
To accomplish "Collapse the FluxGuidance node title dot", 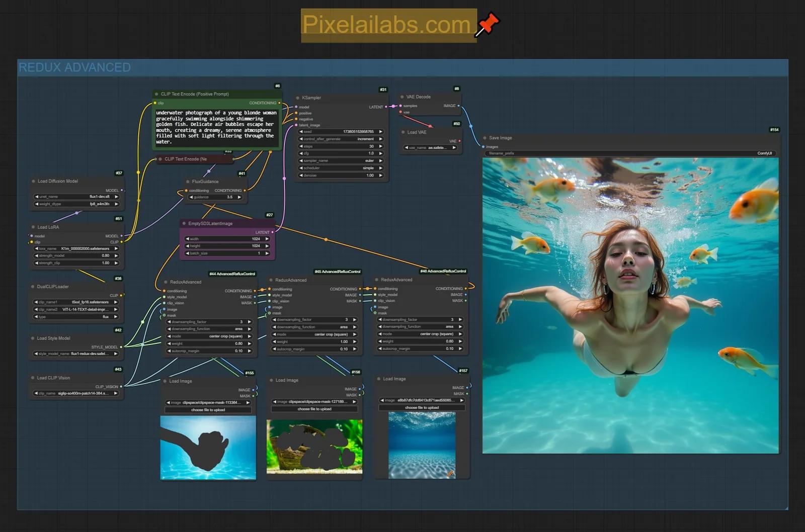I will coord(188,182).
